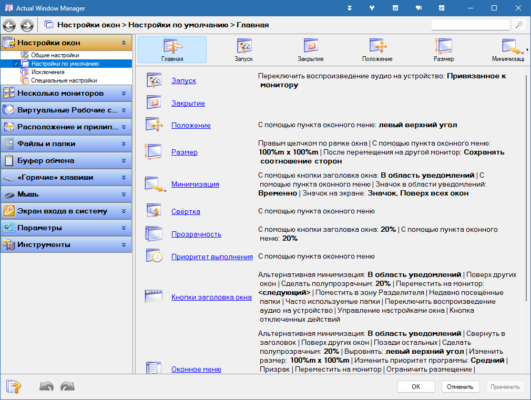Click the Запуск icon in the list
Screen dimensions: 531x400
pos(154,80)
